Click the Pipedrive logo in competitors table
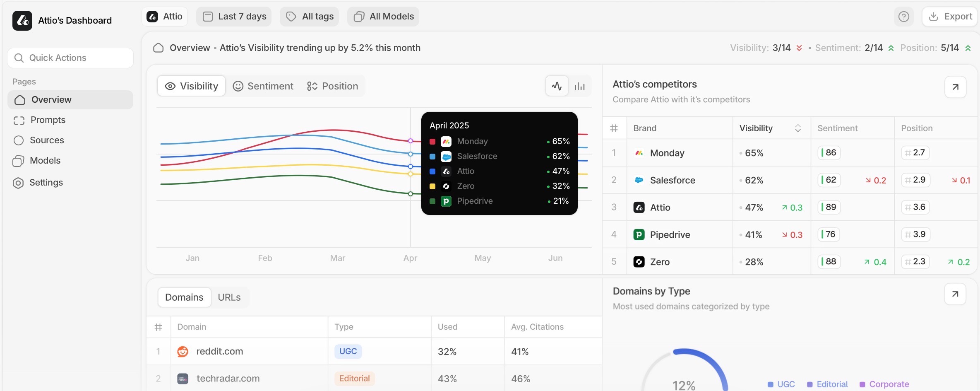Screen dimensions: 980x391 point(639,235)
